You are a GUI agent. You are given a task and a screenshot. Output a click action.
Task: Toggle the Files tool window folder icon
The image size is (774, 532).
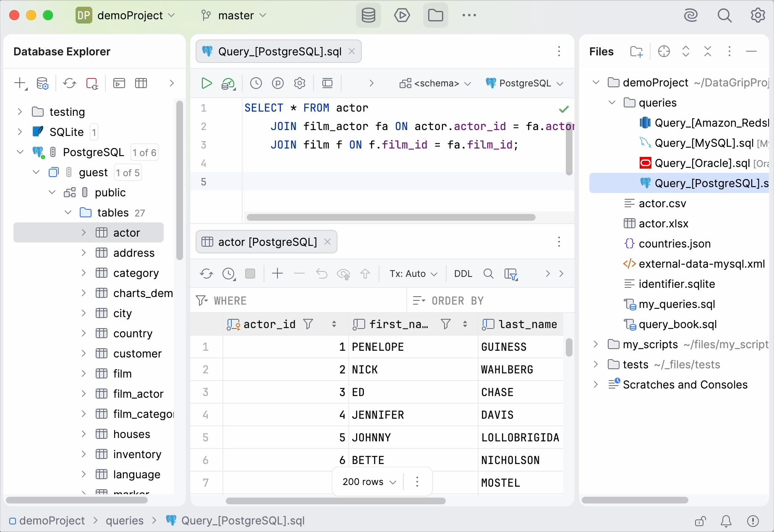[x=435, y=16]
